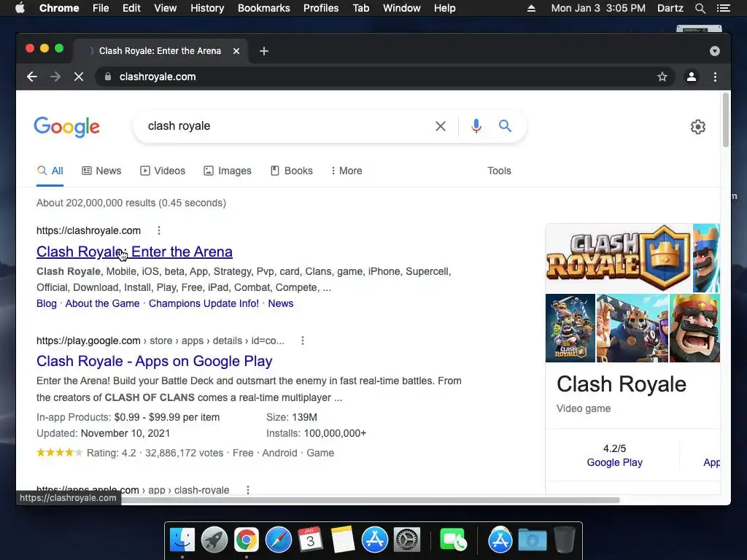Click the eject icon in menu bar
This screenshot has height=560, width=747.
click(531, 8)
